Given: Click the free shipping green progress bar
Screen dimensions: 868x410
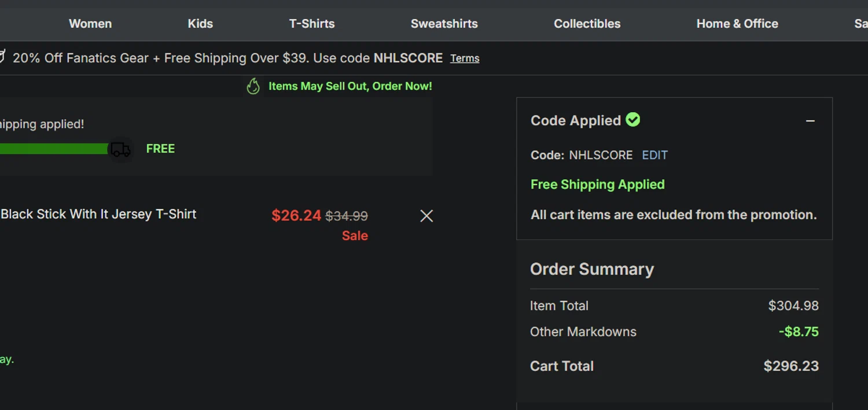Looking at the screenshot, I should tap(54, 149).
